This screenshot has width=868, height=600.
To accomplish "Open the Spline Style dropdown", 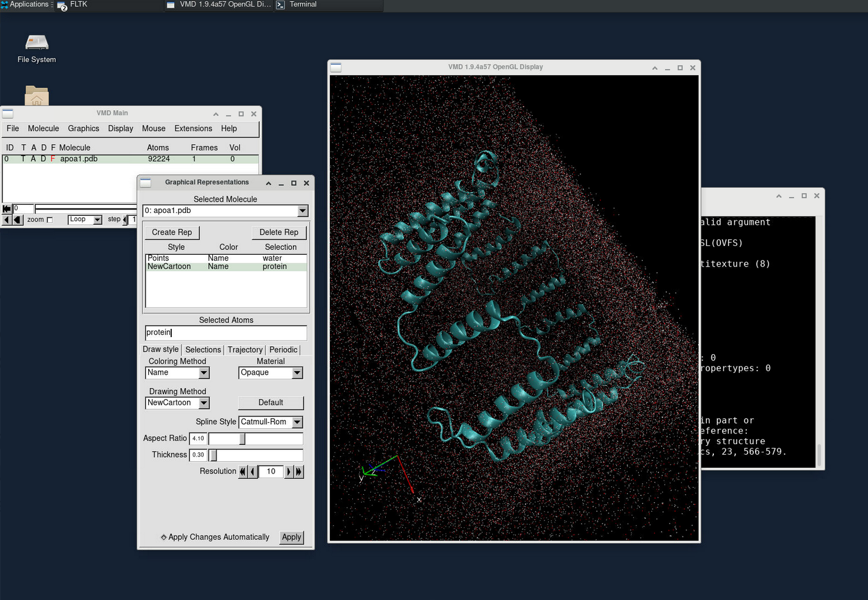I will (x=271, y=422).
